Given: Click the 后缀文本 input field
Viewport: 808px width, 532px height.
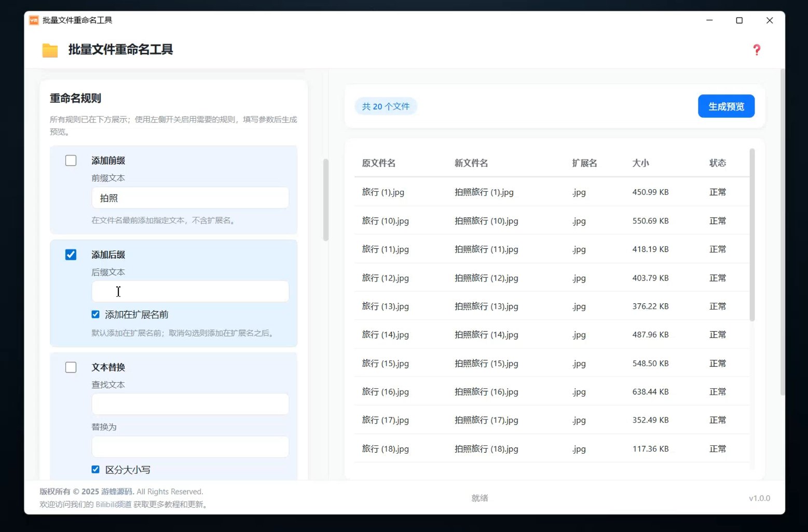Looking at the screenshot, I should (190, 291).
